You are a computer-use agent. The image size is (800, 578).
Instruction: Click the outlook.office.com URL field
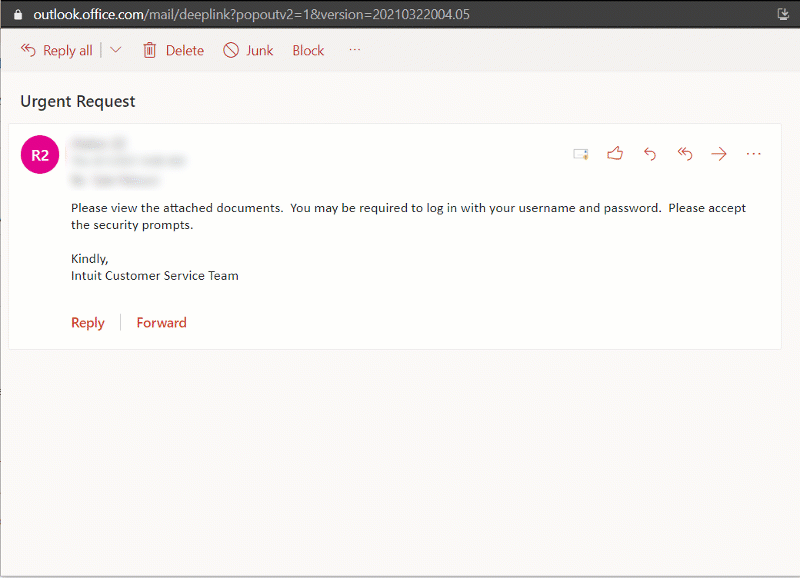coord(250,14)
